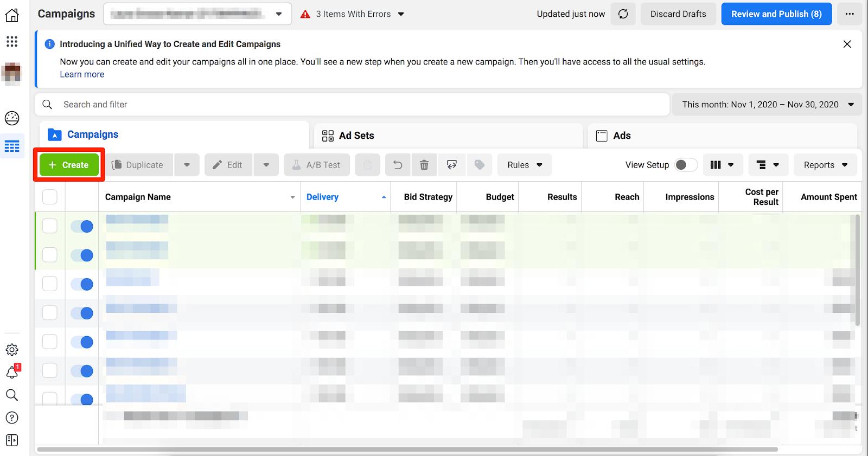
Task: Switch to the Ads tab
Action: coord(723,136)
